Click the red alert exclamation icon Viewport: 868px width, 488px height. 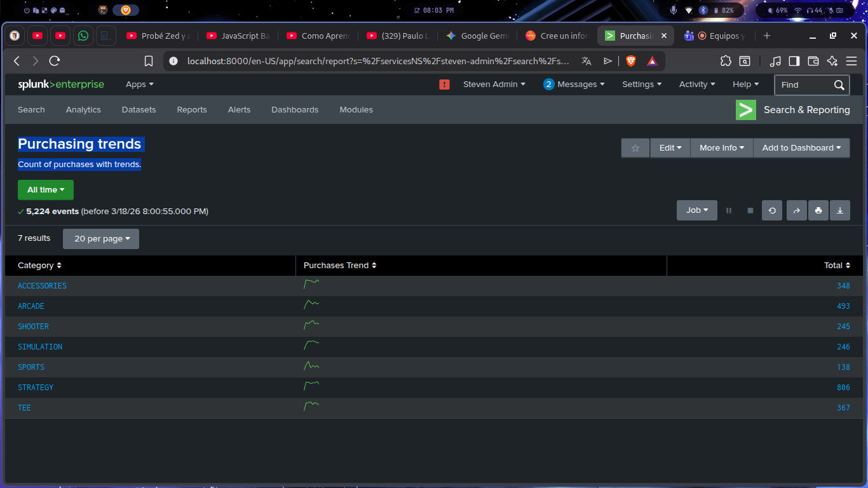[444, 85]
